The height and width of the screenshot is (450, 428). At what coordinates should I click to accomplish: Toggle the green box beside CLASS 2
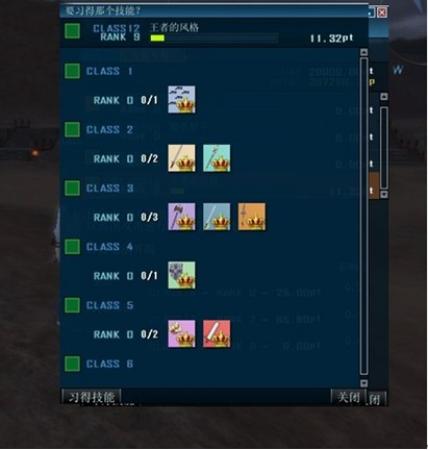tap(72, 130)
